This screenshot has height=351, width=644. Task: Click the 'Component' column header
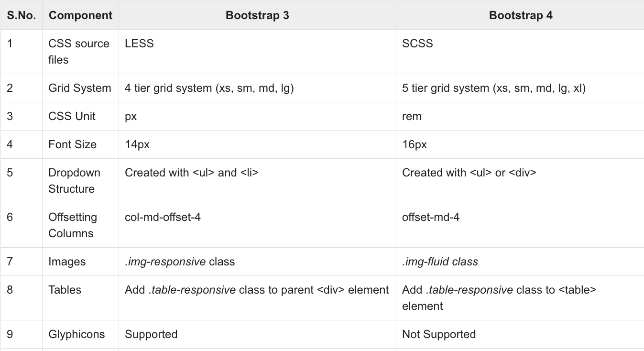click(x=80, y=15)
